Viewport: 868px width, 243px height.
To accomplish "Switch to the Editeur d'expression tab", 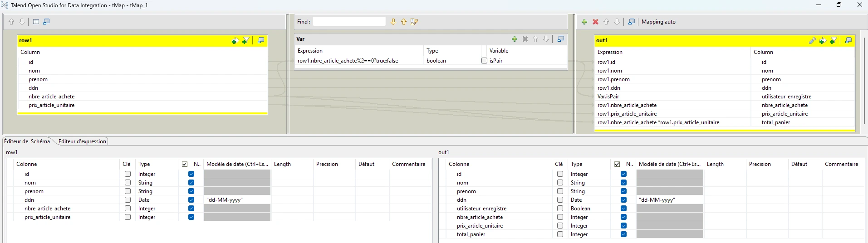I will [82, 141].
